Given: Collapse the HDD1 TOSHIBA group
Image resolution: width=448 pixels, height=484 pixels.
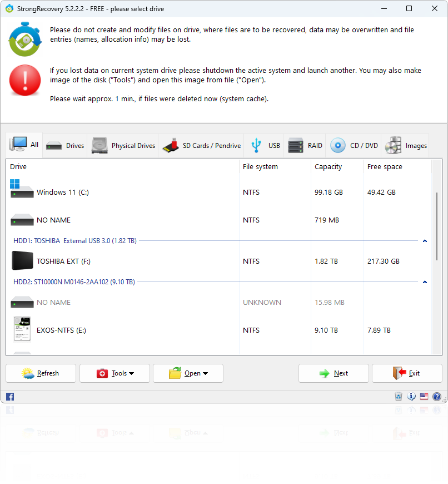Looking at the screenshot, I should tap(425, 241).
